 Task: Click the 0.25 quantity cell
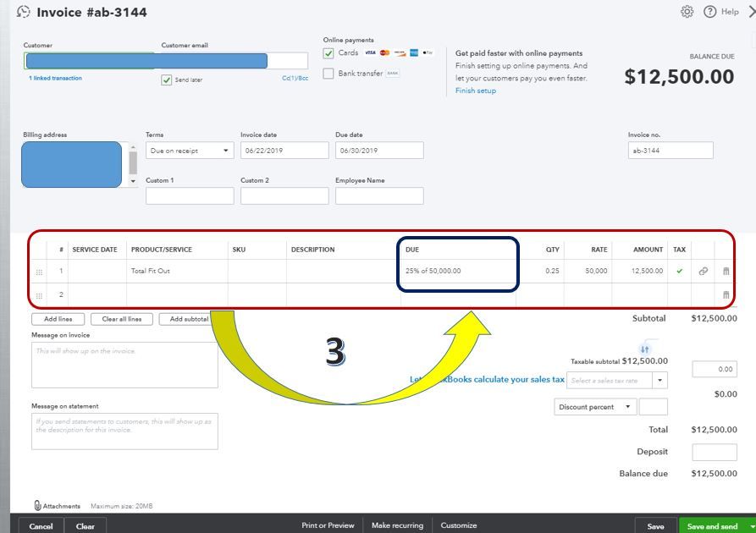click(540, 271)
